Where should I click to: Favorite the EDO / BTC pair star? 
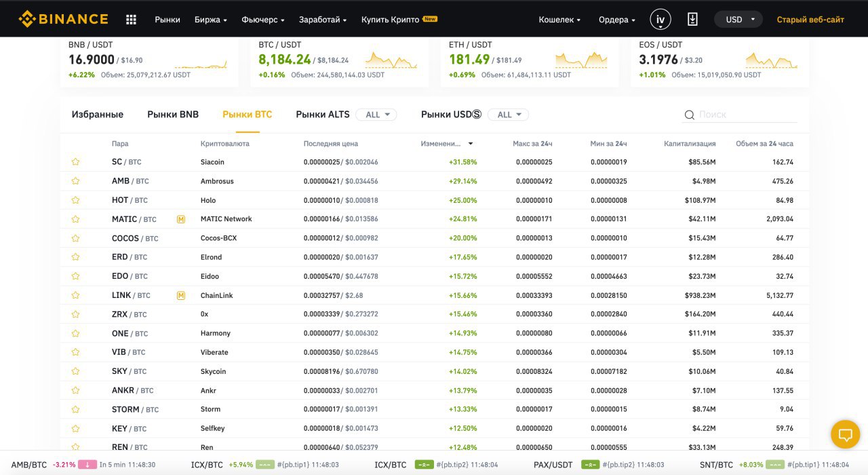point(76,276)
